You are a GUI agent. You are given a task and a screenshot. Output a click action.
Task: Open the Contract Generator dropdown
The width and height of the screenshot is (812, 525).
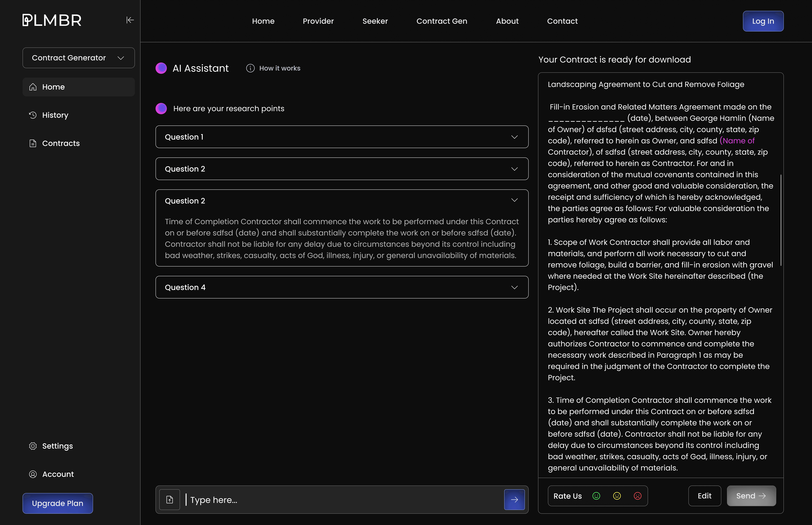pos(79,58)
